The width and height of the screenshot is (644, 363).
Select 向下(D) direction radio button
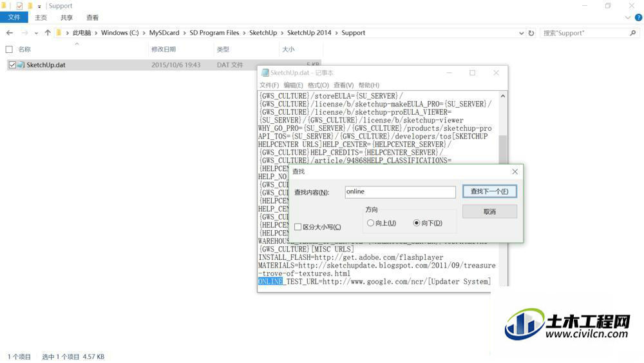(417, 223)
